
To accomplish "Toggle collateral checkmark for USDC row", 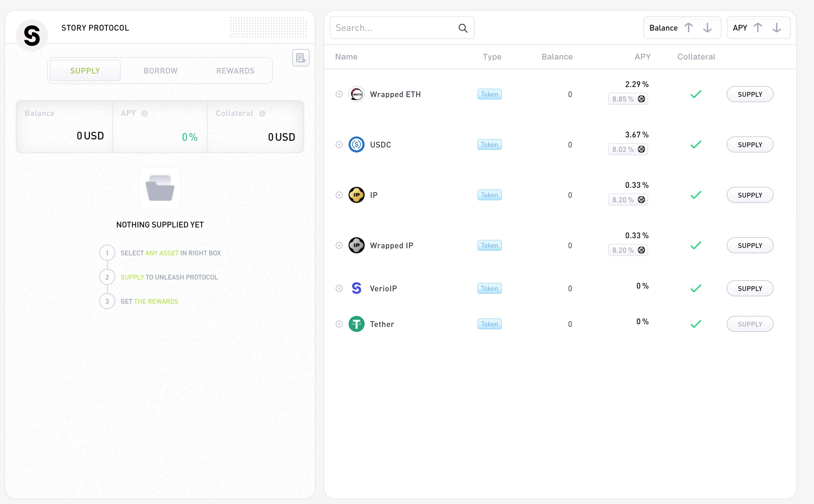I will click(x=696, y=145).
